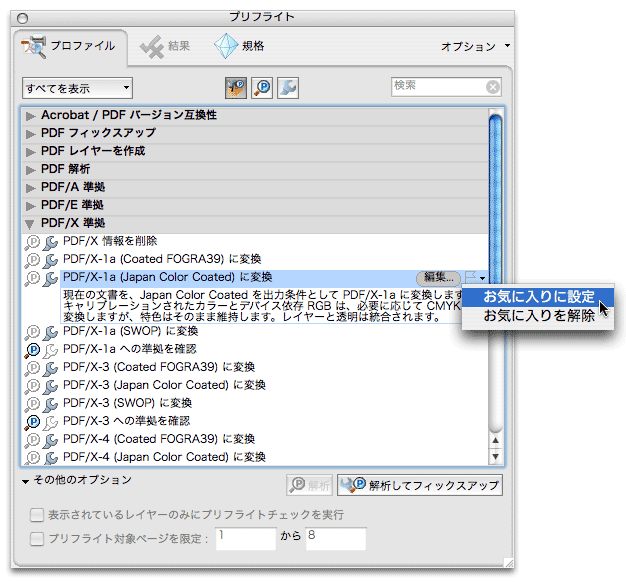Open the オプション menu
Screen dimensions: 626x582
point(475,47)
